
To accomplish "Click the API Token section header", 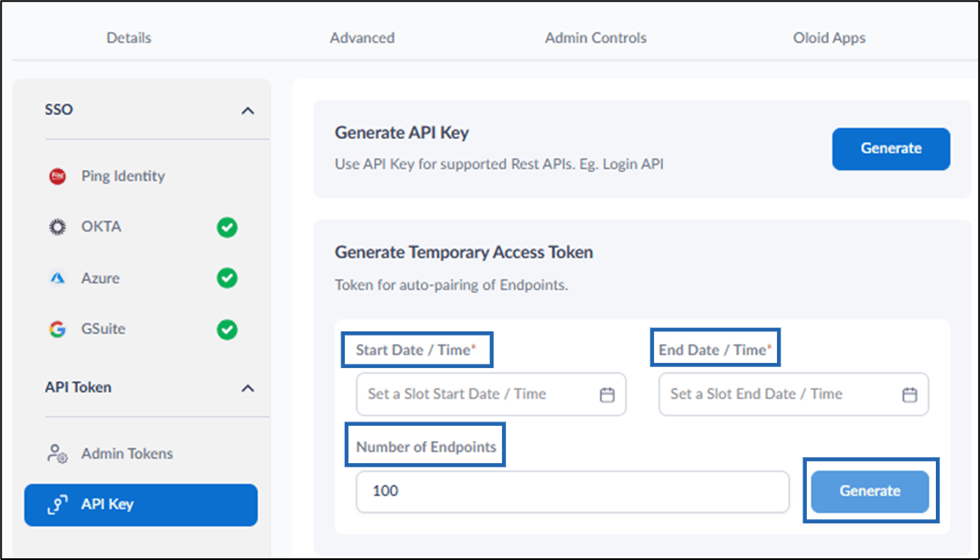I will click(78, 387).
